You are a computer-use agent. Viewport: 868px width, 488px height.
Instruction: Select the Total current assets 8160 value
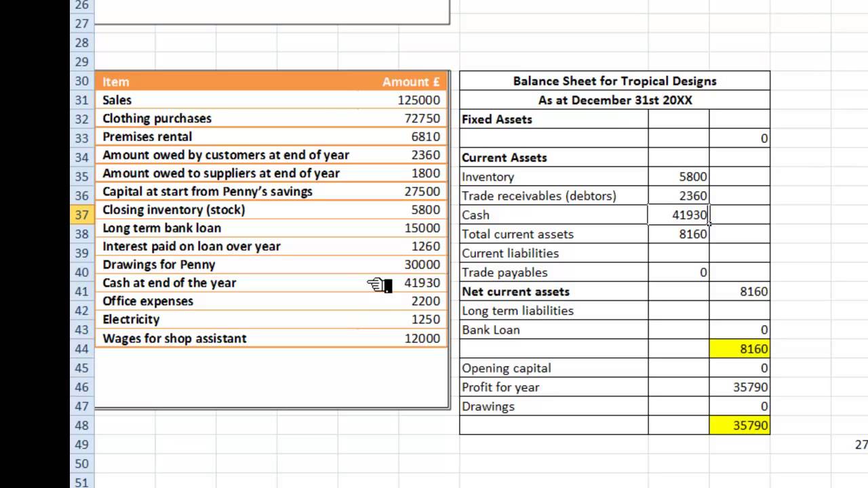(x=679, y=234)
